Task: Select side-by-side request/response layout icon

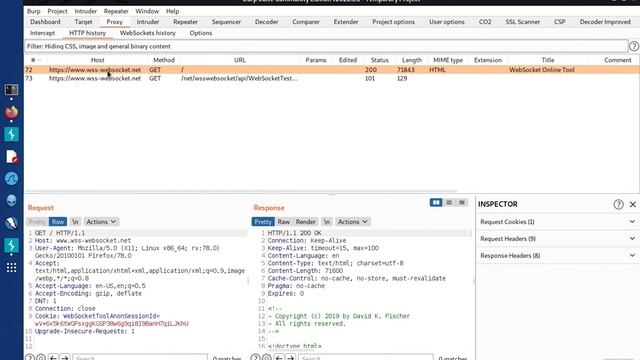Action: (436, 202)
